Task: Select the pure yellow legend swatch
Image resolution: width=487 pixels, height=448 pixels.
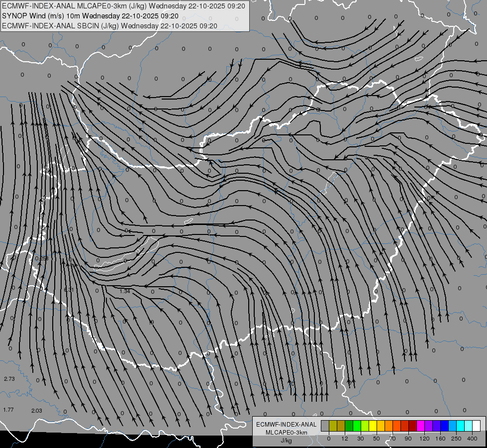Action: (x=373, y=426)
